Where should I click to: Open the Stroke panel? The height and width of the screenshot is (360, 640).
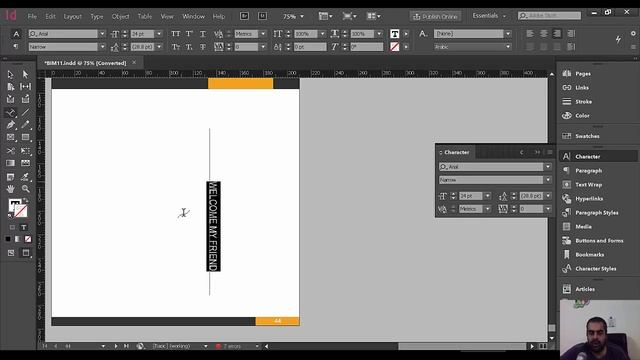click(583, 102)
